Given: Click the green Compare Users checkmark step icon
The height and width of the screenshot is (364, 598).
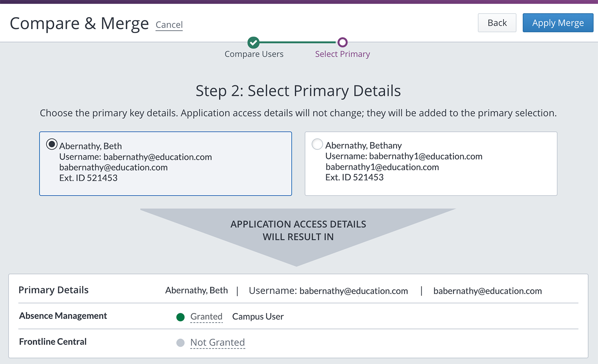Looking at the screenshot, I should coord(253,42).
